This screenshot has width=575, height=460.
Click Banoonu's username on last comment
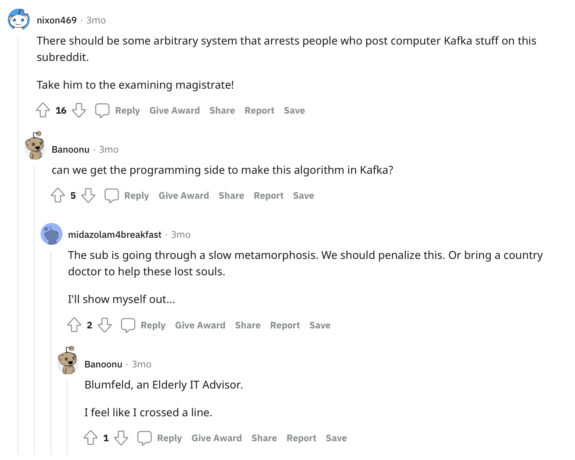103,364
